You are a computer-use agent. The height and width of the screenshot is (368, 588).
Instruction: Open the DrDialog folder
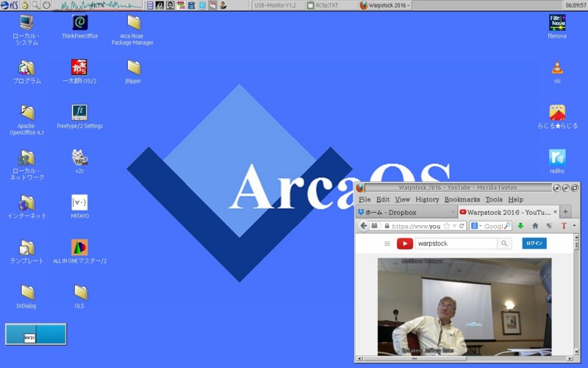(26, 297)
